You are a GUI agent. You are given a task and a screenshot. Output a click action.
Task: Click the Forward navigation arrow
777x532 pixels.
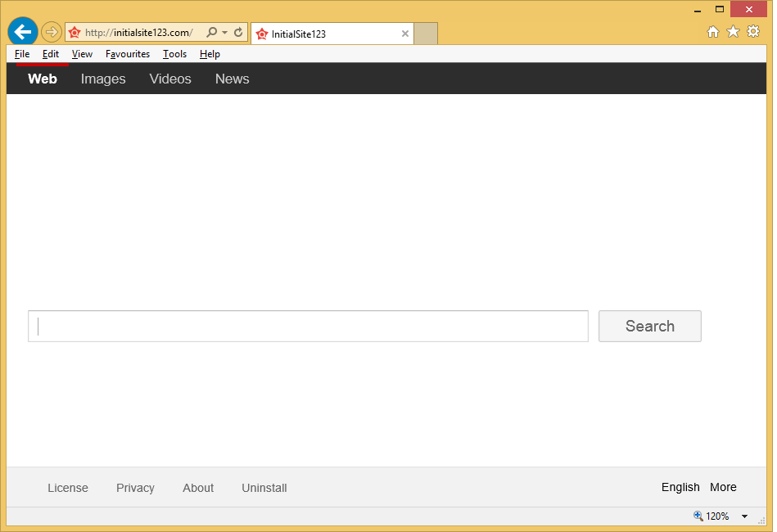[x=52, y=32]
